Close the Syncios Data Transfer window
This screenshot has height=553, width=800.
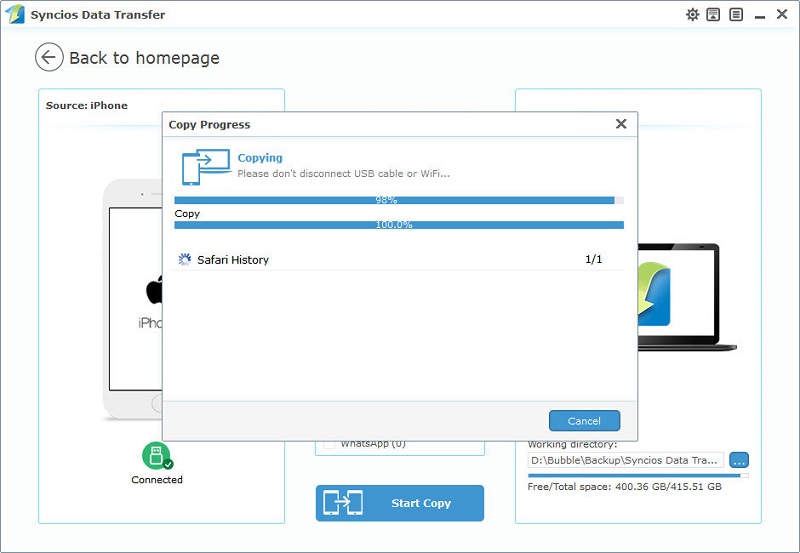[782, 14]
